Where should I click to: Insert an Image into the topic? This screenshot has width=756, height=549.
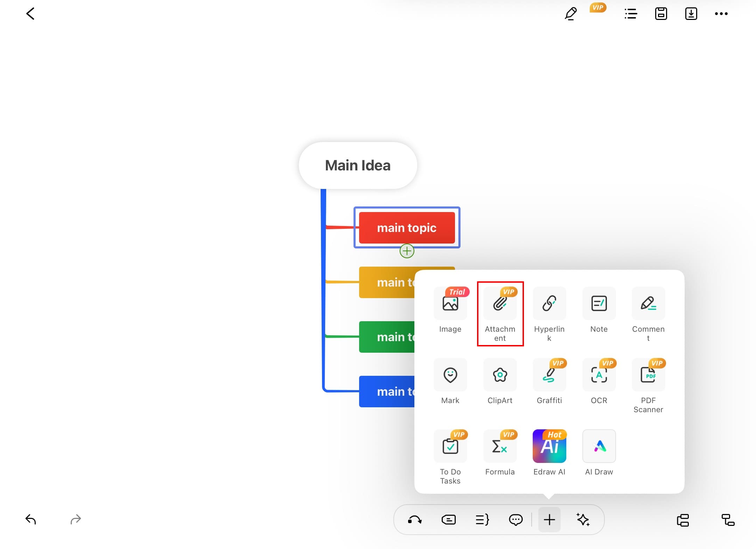click(x=450, y=304)
